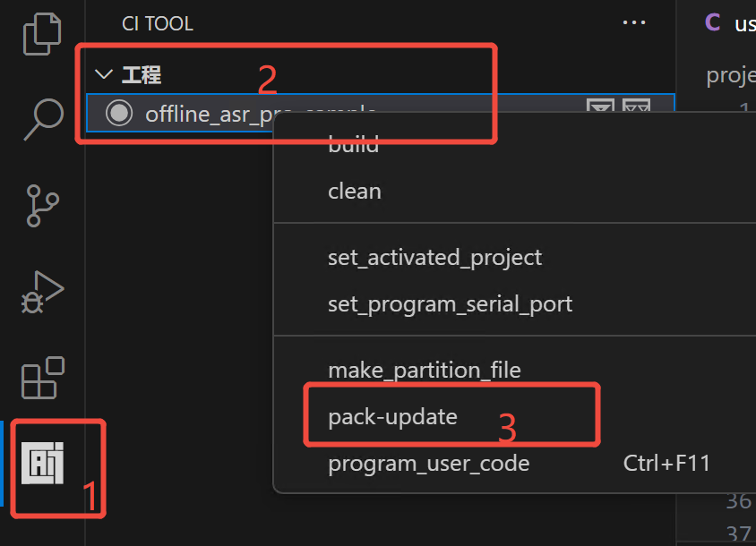Screen dimensions: 756x546
Task: Select set_activated_project menu entry
Action: click(x=435, y=258)
